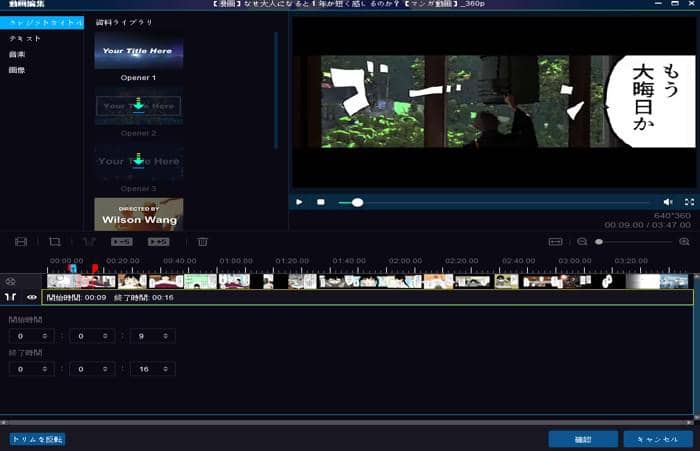
Task: Click the end time minutes field
Action: [x=92, y=369]
